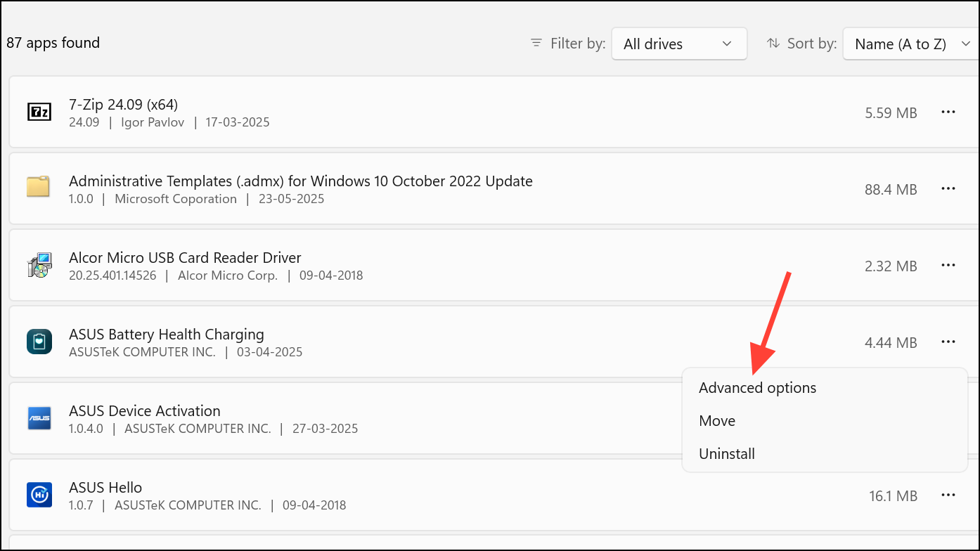Choose Move in the context menu

pyautogui.click(x=716, y=421)
